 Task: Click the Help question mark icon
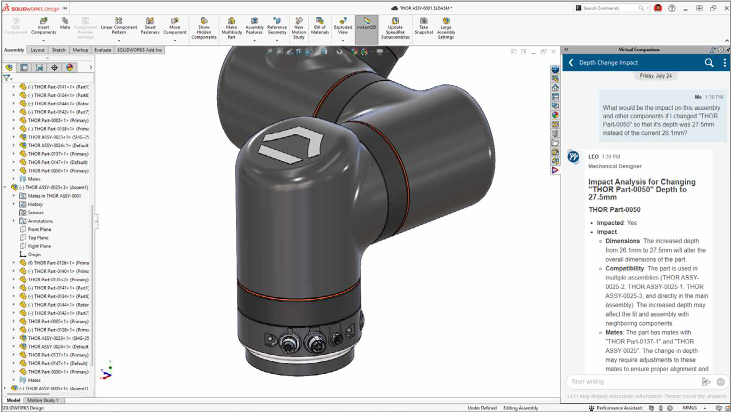(x=672, y=8)
